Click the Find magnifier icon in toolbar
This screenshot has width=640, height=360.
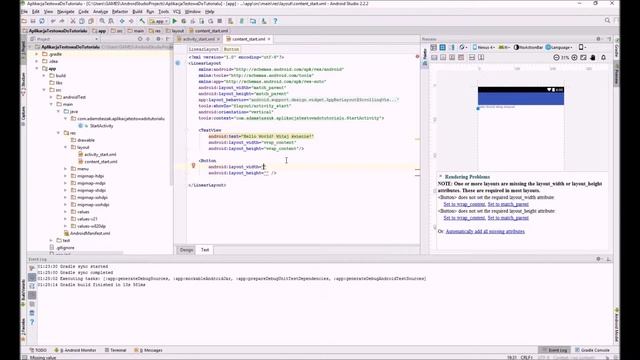click(102, 21)
